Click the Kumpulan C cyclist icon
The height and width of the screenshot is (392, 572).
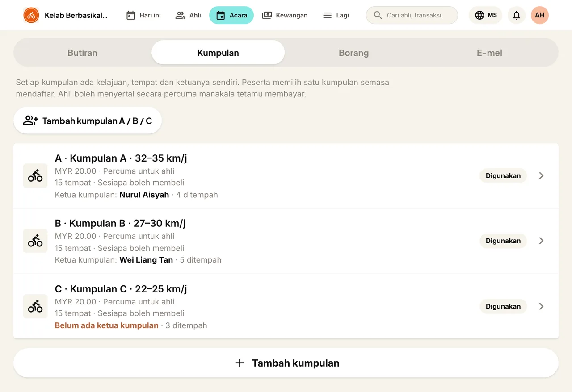click(x=35, y=306)
